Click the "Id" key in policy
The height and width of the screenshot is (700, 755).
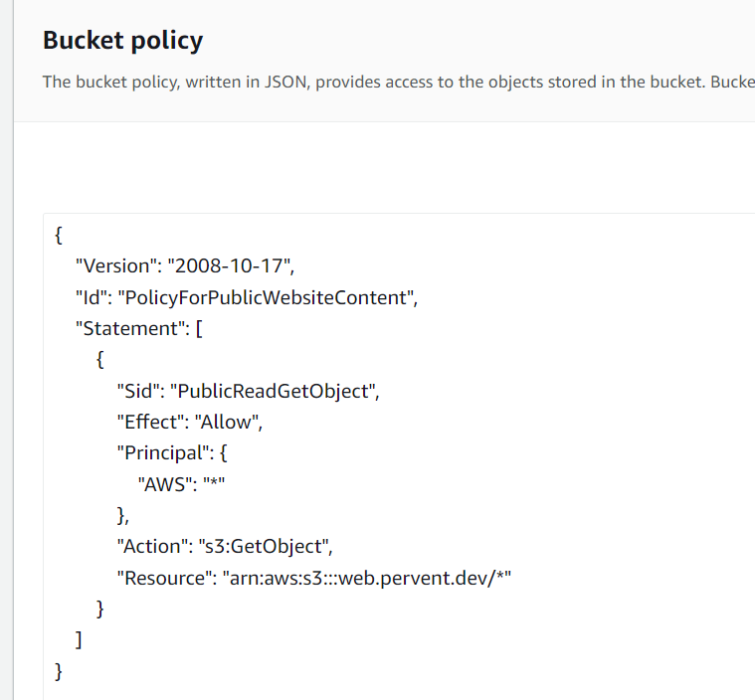[93, 297]
